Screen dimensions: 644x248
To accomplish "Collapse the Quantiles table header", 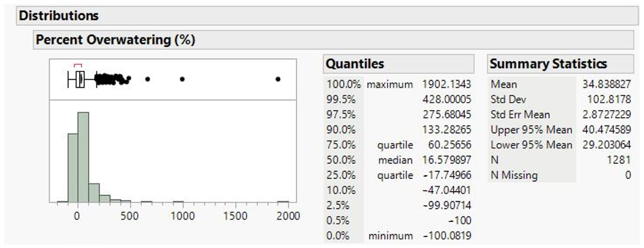I will [x=354, y=64].
